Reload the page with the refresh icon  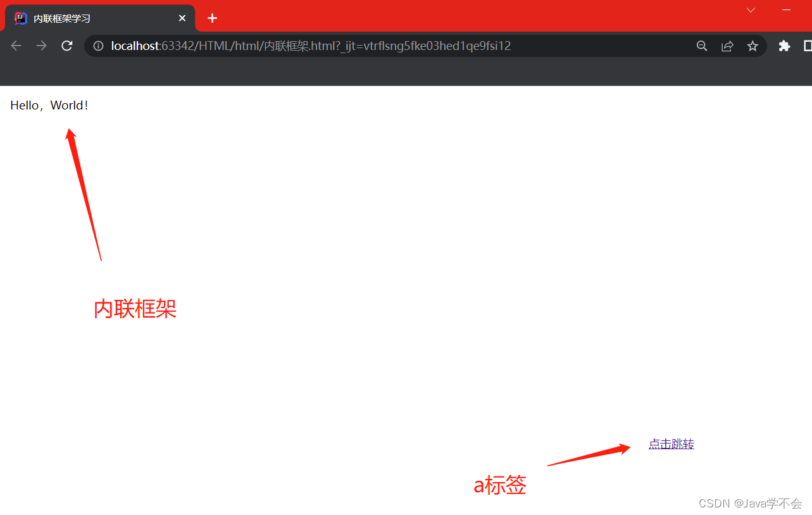pyautogui.click(x=66, y=46)
